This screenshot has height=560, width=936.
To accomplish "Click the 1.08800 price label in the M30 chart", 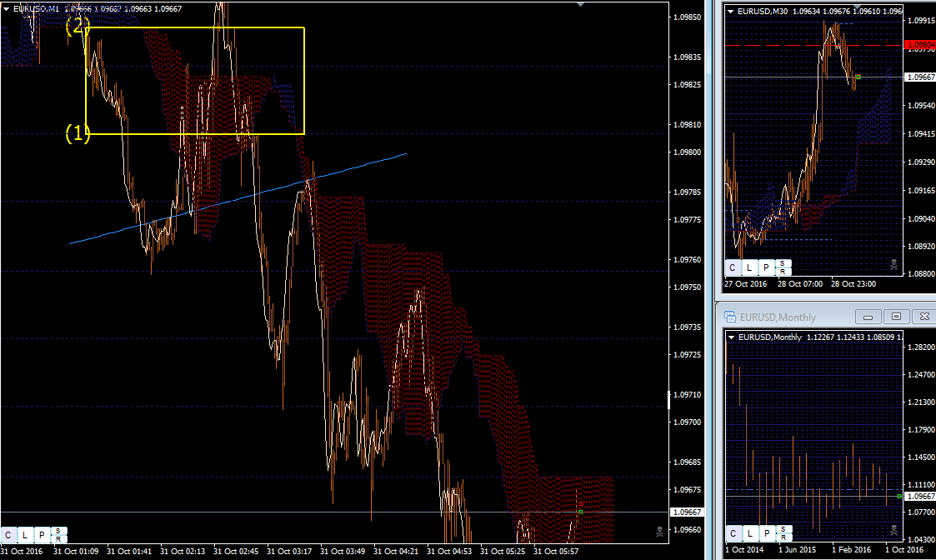I will click(x=921, y=274).
